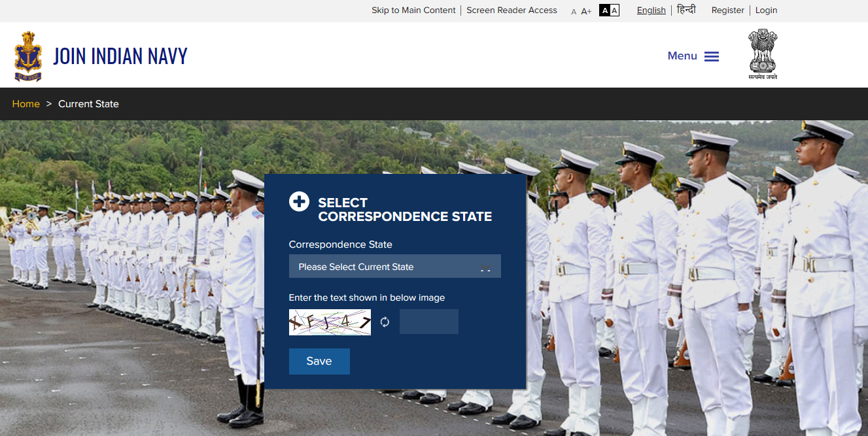The width and height of the screenshot is (868, 436).
Task: Go to Home in the breadcrumb
Action: [26, 104]
